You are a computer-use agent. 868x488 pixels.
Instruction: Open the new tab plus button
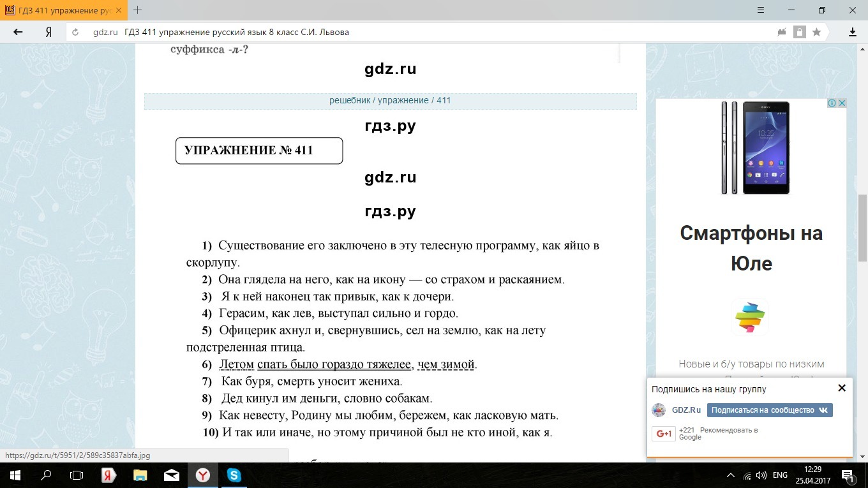coord(137,10)
